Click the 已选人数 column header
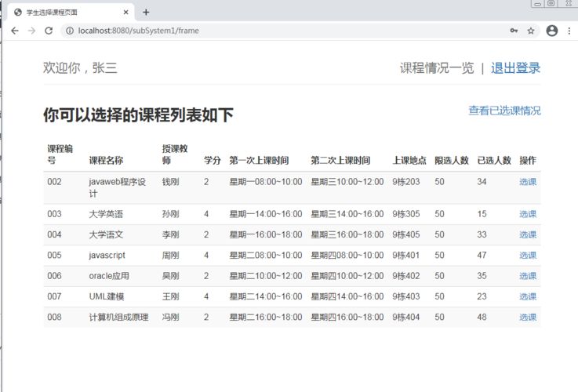Image resolution: width=578 pixels, height=392 pixels. (x=494, y=160)
